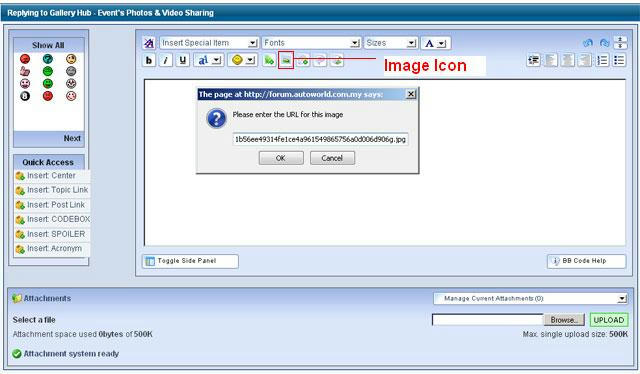This screenshot has width=640, height=374.
Task: Click the remove formatting icon beside Insert Special Item
Action: 149,43
